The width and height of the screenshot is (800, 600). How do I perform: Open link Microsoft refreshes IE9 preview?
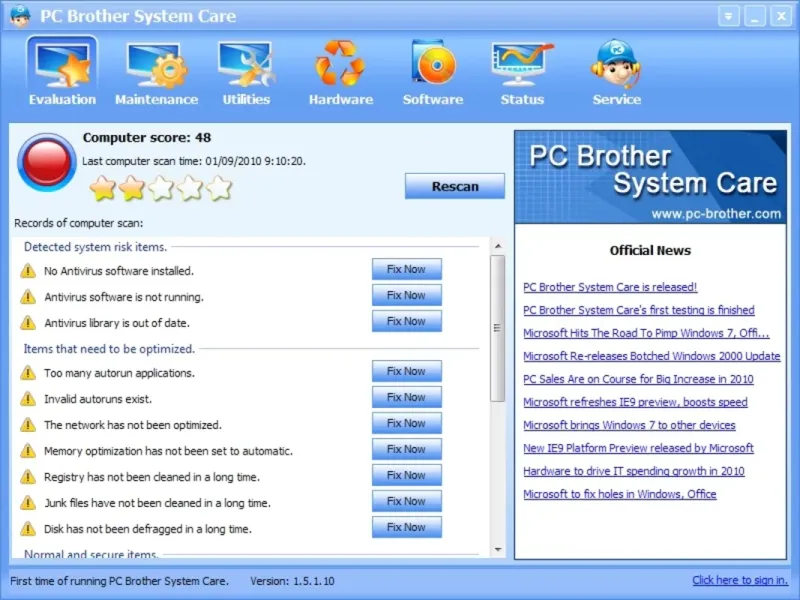coord(635,402)
